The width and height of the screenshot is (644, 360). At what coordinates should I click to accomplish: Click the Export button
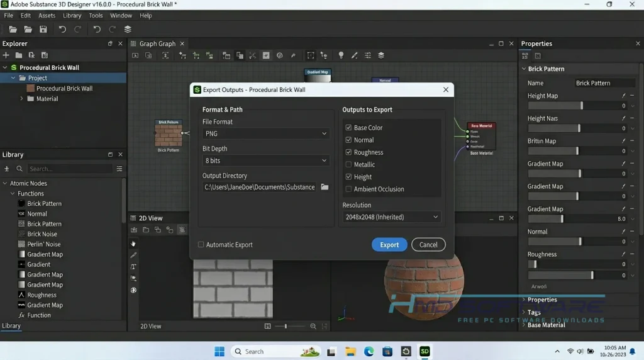389,245
